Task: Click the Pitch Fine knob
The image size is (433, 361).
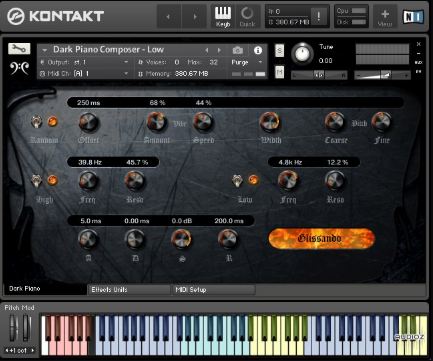Action: 381,121
